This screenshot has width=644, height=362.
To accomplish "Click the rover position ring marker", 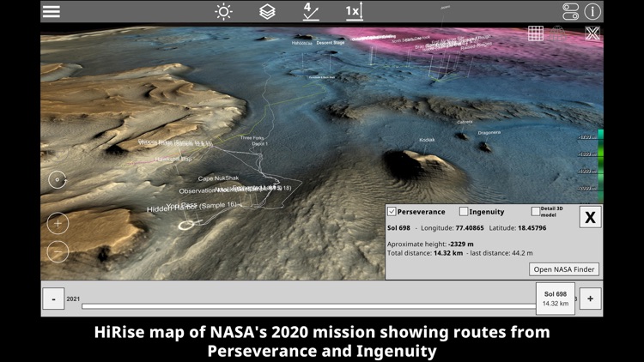I will coord(186,225).
